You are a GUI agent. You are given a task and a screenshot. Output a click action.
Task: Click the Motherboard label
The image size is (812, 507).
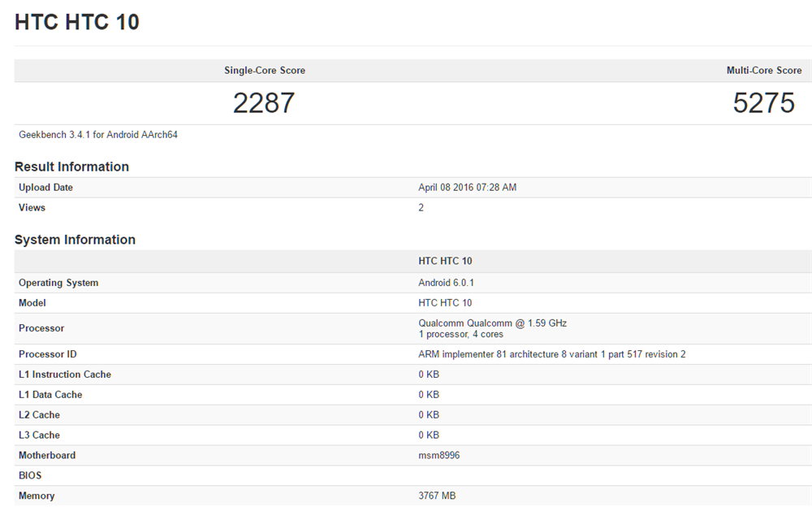tap(47, 456)
